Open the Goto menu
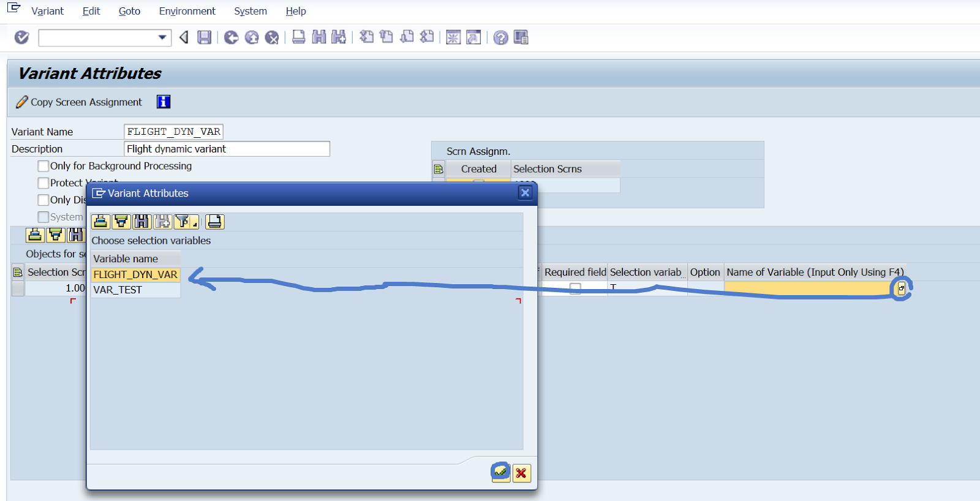Image resolution: width=980 pixels, height=501 pixels. pos(129,11)
